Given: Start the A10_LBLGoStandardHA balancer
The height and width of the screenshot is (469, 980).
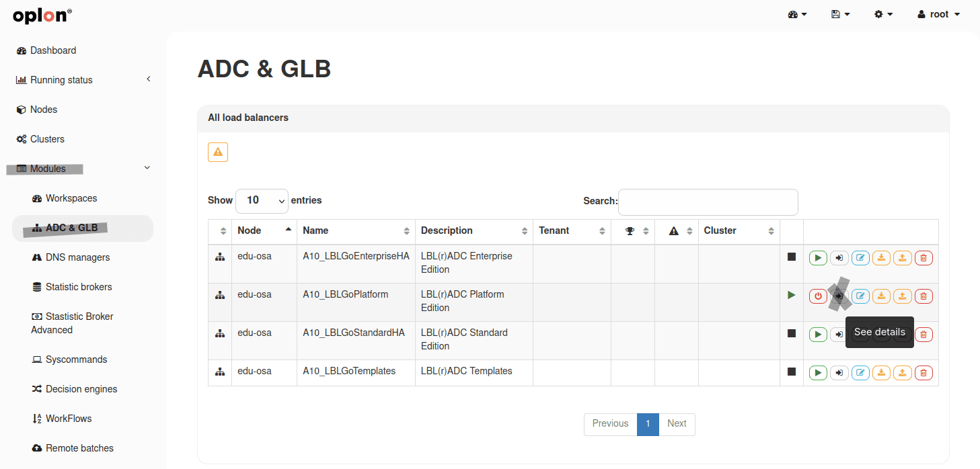Looking at the screenshot, I should coord(818,334).
